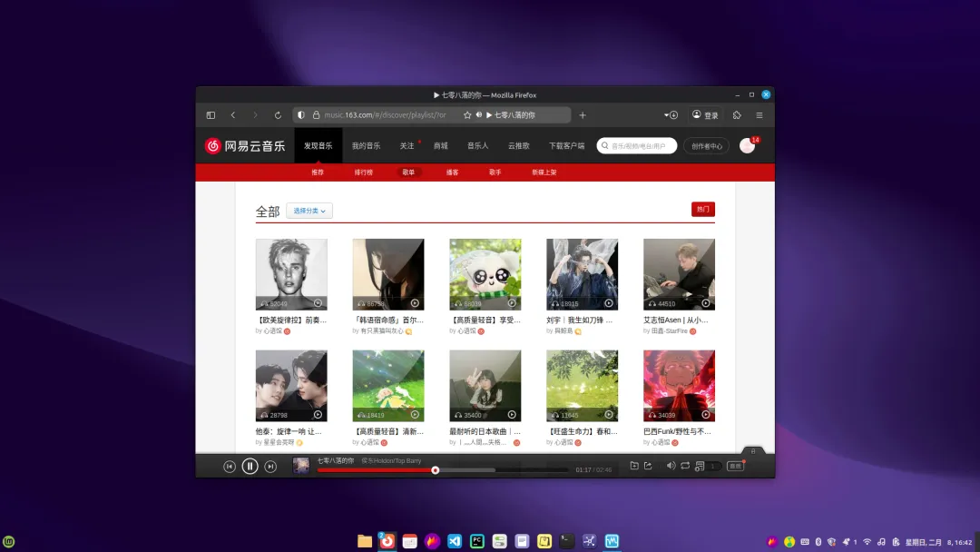
Task: Launch PyCharm from the dock
Action: 477,541
